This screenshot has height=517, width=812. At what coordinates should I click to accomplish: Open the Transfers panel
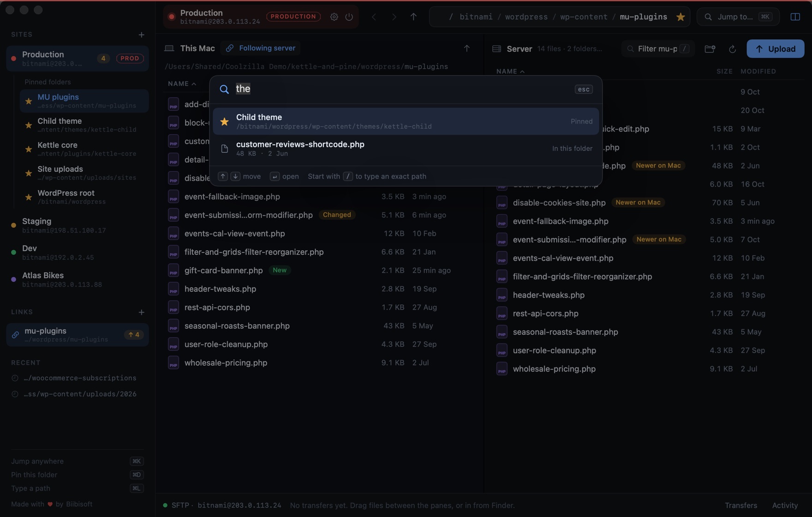[741, 505]
